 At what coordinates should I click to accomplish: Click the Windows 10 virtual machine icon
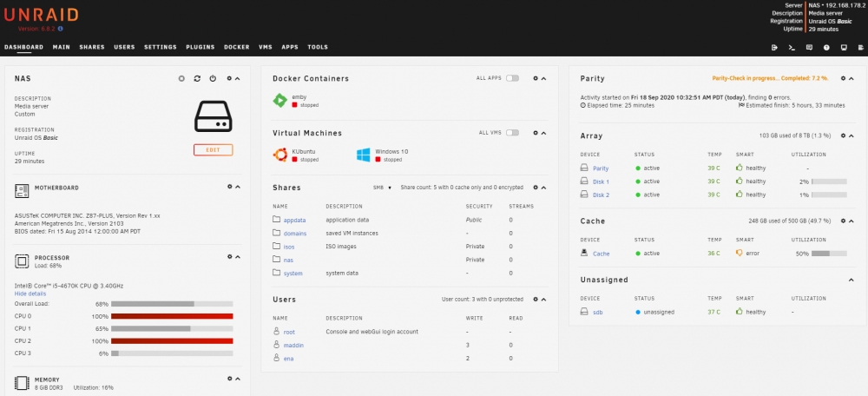[x=363, y=155]
